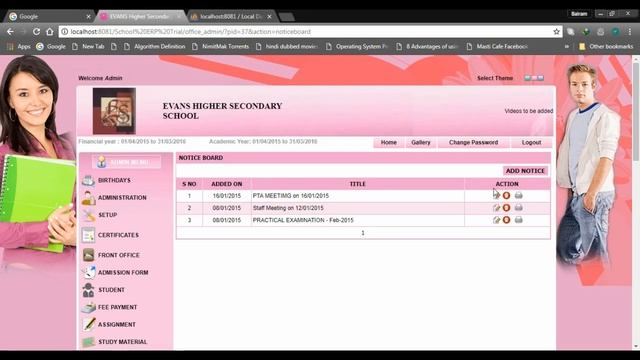Print the PRACTICAL EXAMINATION notice
The width and height of the screenshot is (640, 360).
pyautogui.click(x=518, y=220)
